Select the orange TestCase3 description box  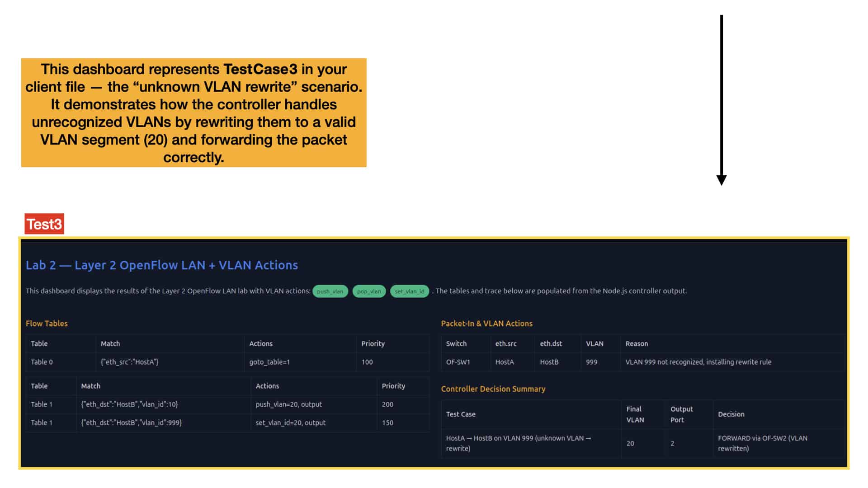pyautogui.click(x=193, y=113)
